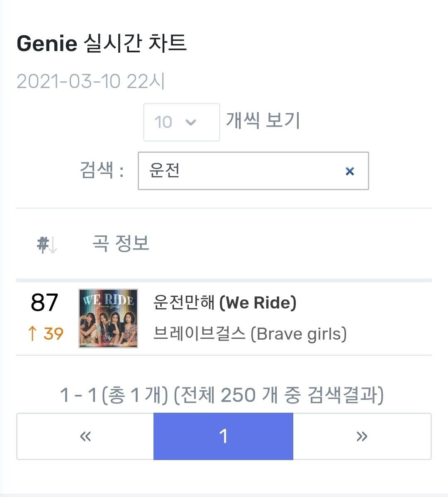This screenshot has height=497, width=448.
Task: Go to the next page with » button
Action: (362, 436)
